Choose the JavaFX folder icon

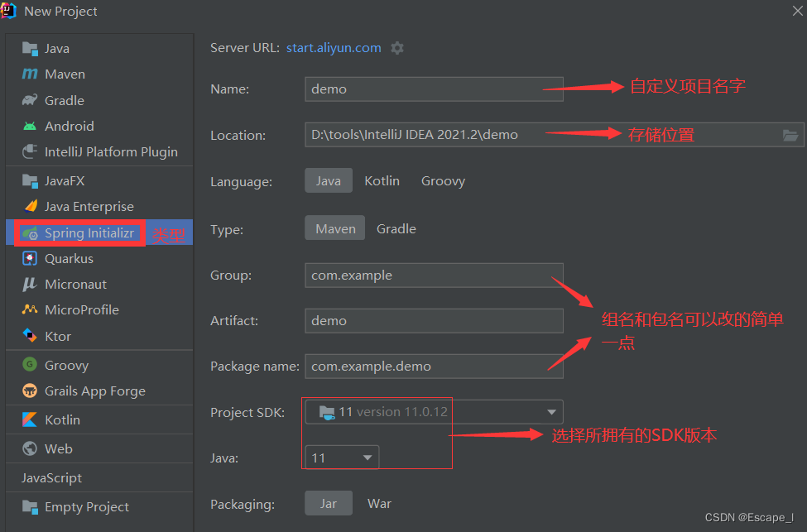(x=30, y=180)
